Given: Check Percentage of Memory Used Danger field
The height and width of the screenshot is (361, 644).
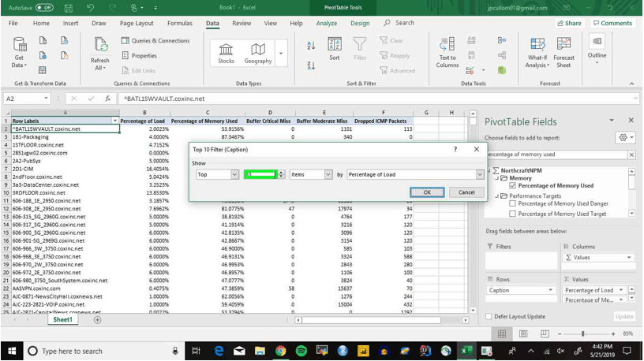Looking at the screenshot, I should [x=512, y=203].
